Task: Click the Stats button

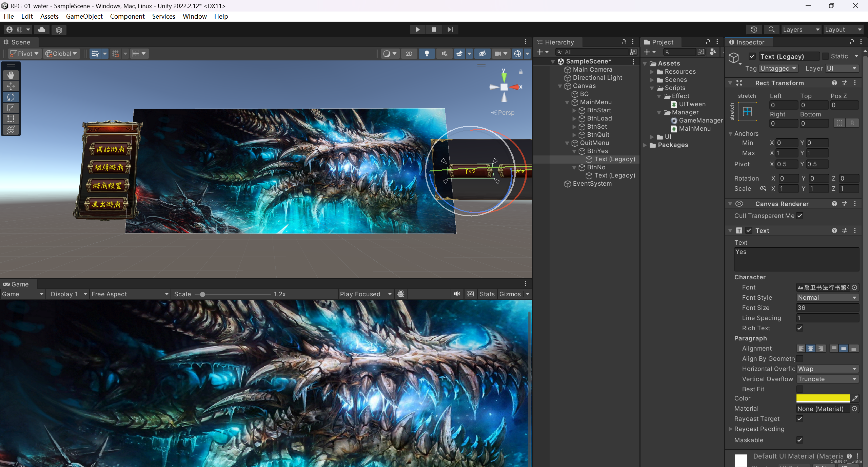Action: (487, 294)
